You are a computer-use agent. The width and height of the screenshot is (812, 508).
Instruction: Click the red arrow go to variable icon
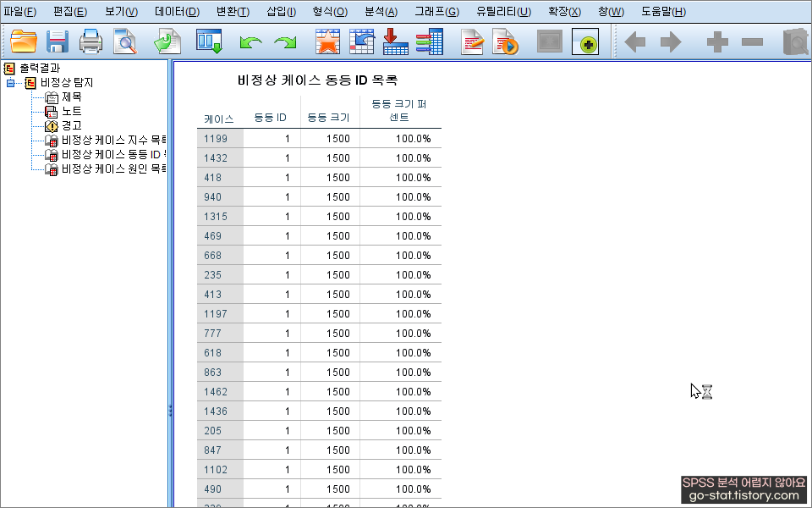coord(395,42)
